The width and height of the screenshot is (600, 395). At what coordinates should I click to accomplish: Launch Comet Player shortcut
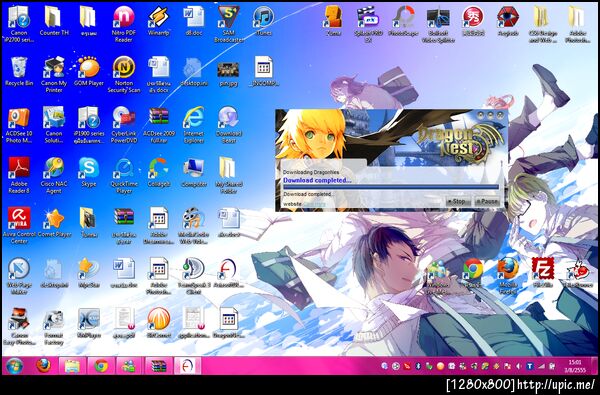point(54,223)
